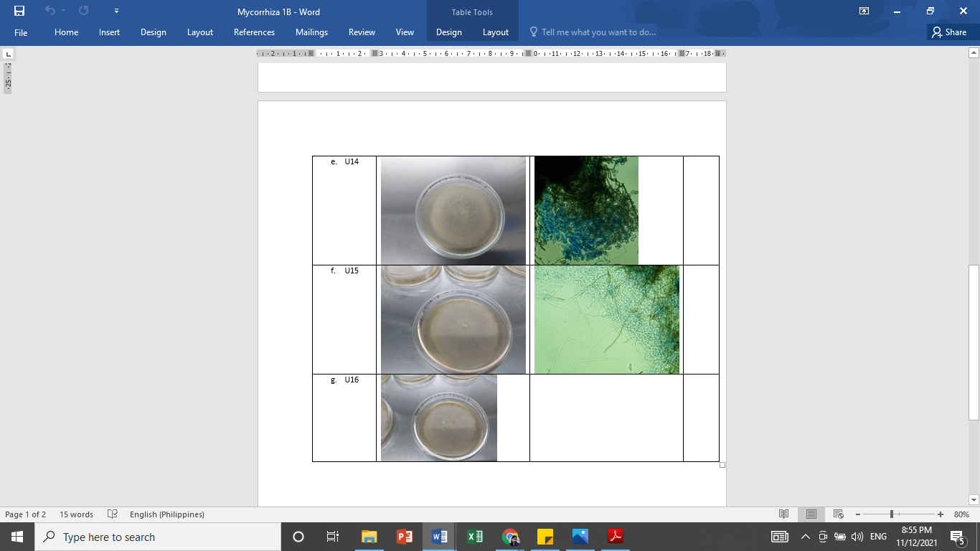Open the Review tab

click(362, 32)
